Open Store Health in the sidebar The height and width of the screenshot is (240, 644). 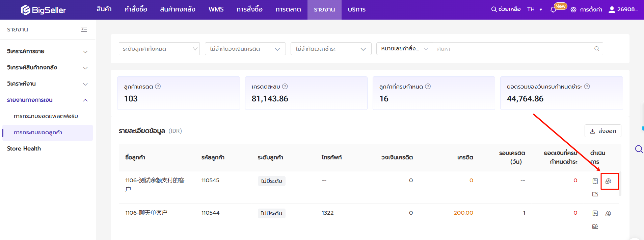pyautogui.click(x=24, y=148)
